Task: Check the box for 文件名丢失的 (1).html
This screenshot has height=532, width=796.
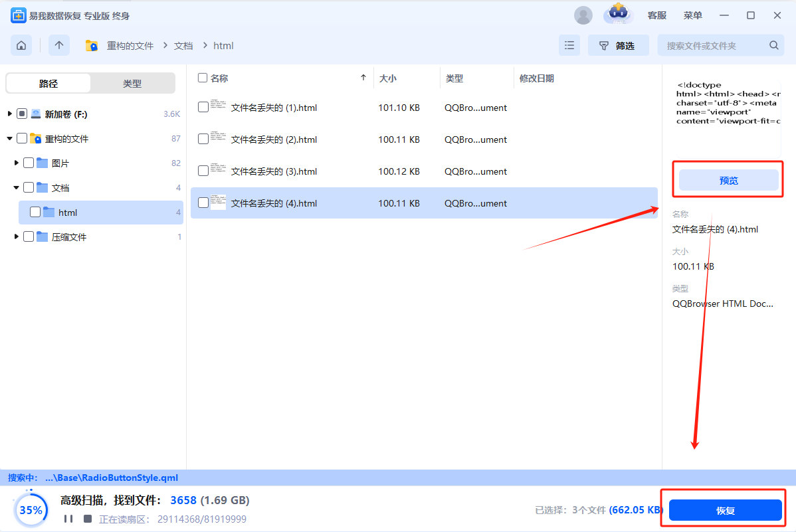Action: 203,107
